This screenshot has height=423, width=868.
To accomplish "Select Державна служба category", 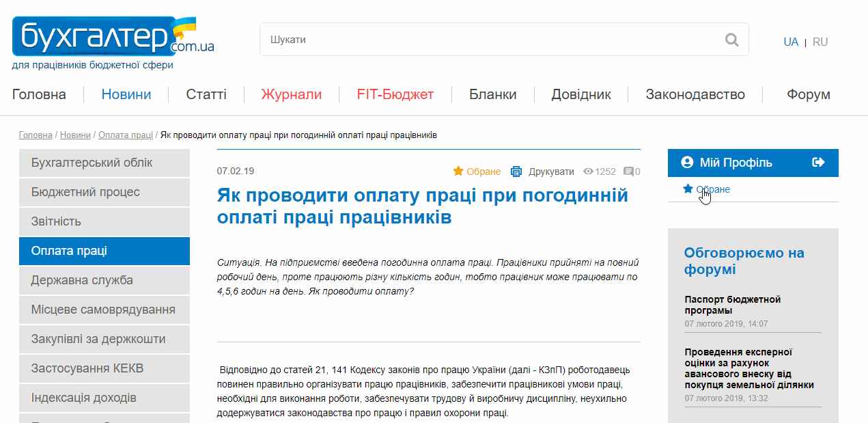I will tap(104, 280).
